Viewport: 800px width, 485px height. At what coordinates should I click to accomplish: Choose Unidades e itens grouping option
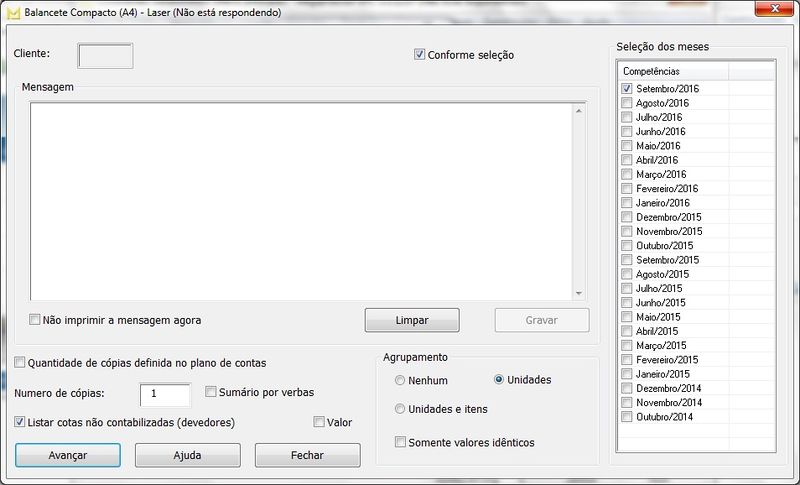pyautogui.click(x=401, y=409)
